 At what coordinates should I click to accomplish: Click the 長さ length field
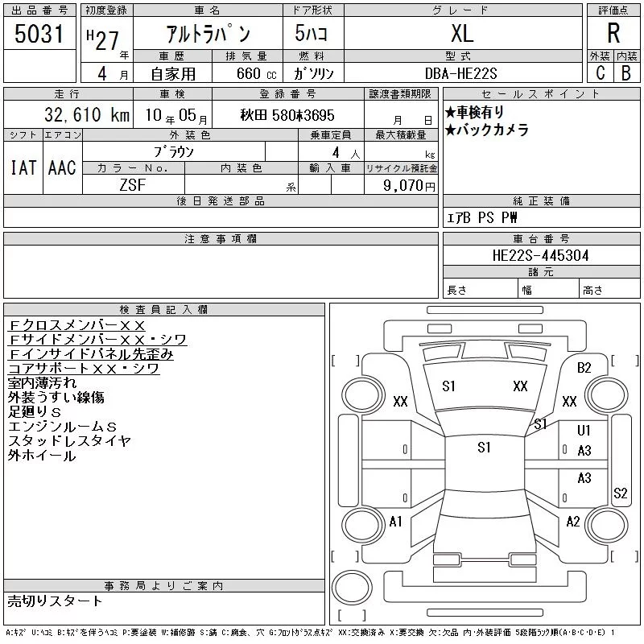[480, 290]
